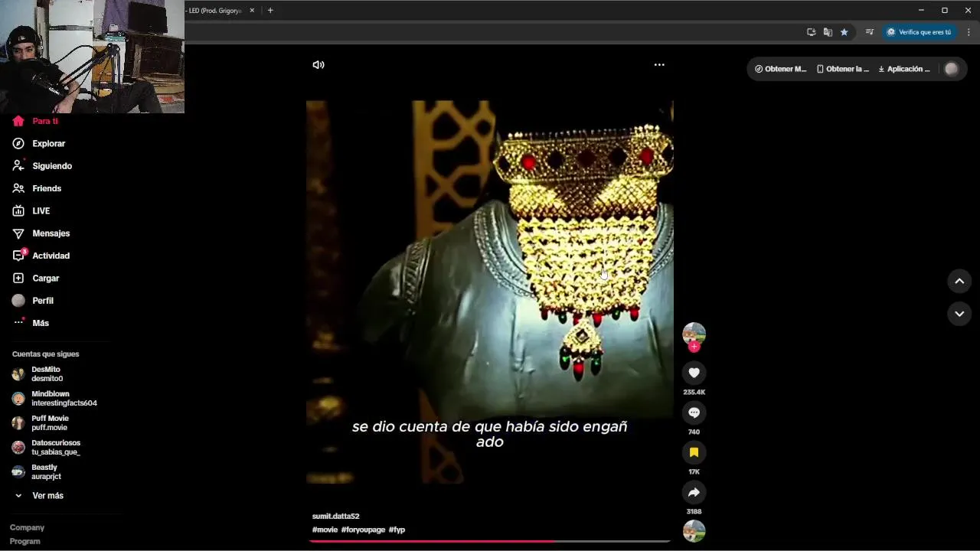Share the video with the arrow icon
Image resolution: width=980 pixels, height=551 pixels.
pos(694,492)
